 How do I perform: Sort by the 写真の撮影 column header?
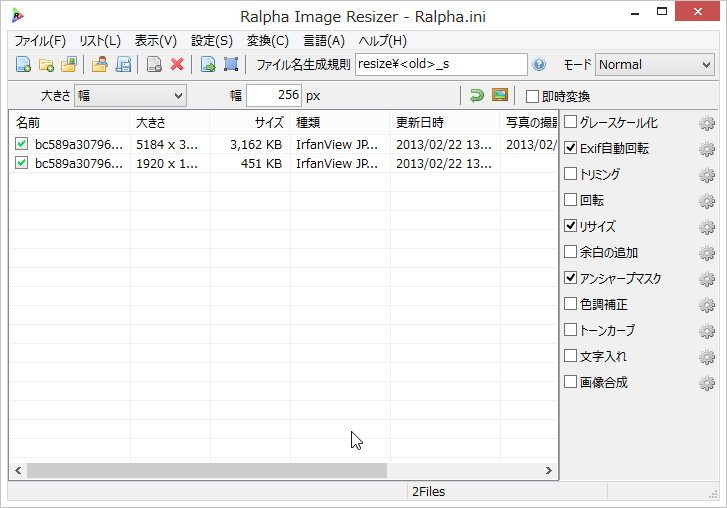coord(529,122)
